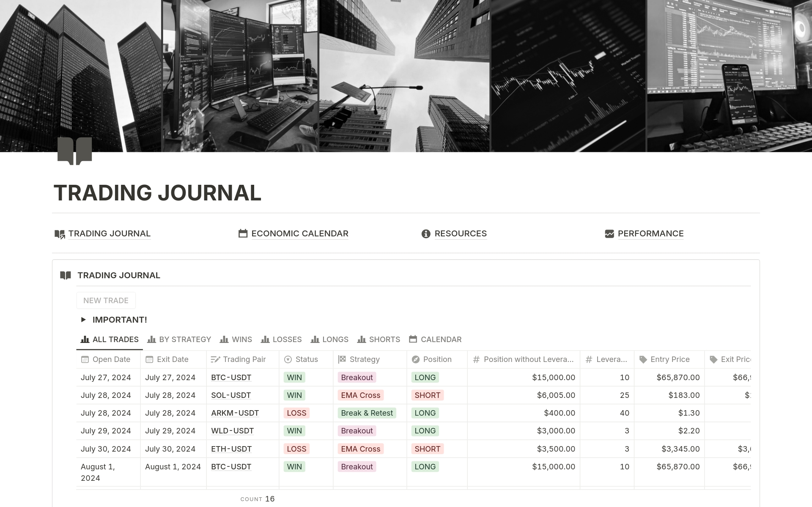This screenshot has width=812, height=507.
Task: Toggle visibility of WINS filtered view
Action: [236, 340]
